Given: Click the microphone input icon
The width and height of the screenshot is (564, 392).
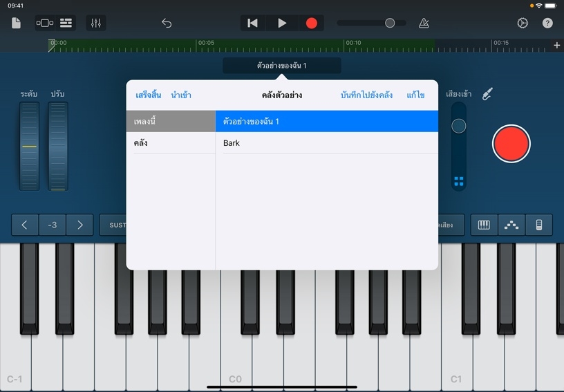Looking at the screenshot, I should tap(487, 93).
